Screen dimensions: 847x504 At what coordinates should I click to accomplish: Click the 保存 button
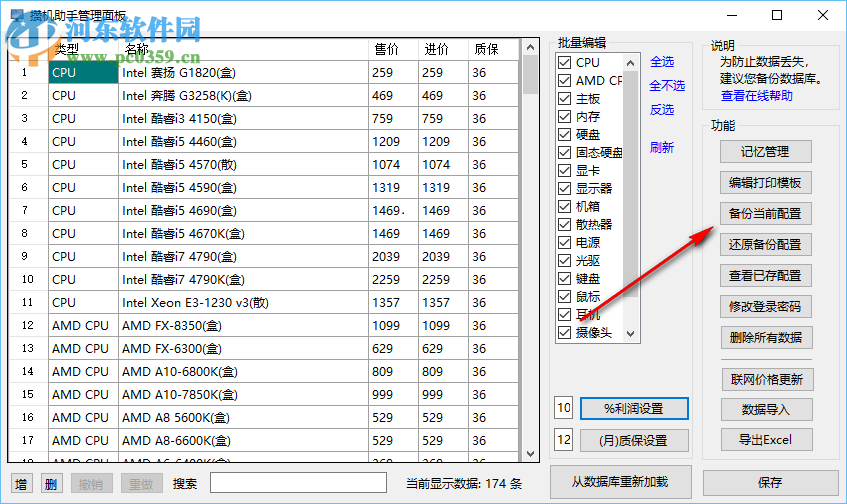tap(770, 482)
